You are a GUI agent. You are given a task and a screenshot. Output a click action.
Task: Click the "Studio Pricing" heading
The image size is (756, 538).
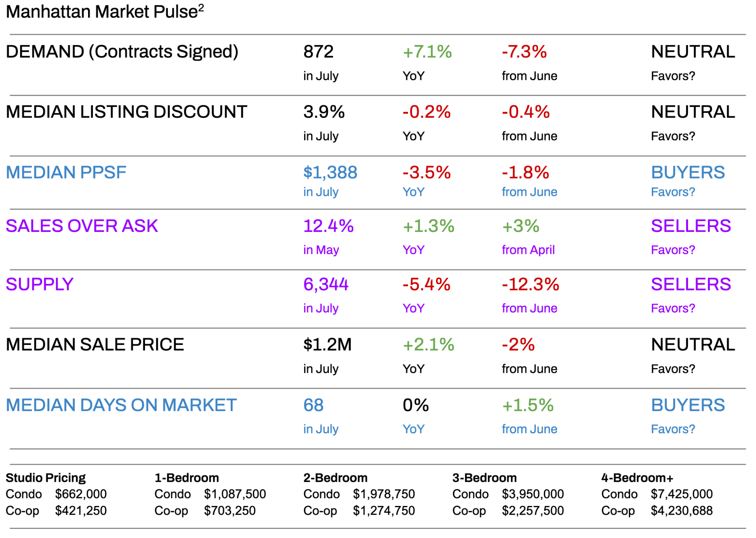[x=45, y=478]
